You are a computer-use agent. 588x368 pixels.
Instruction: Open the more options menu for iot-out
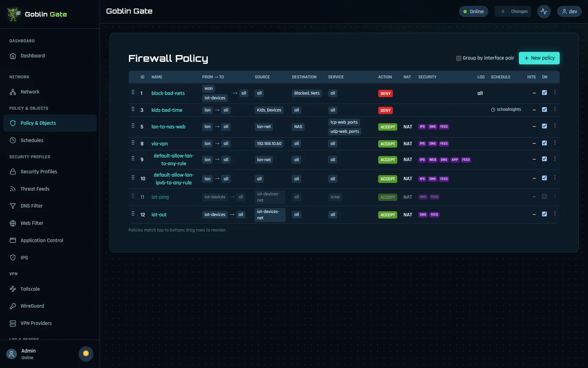[x=555, y=214]
